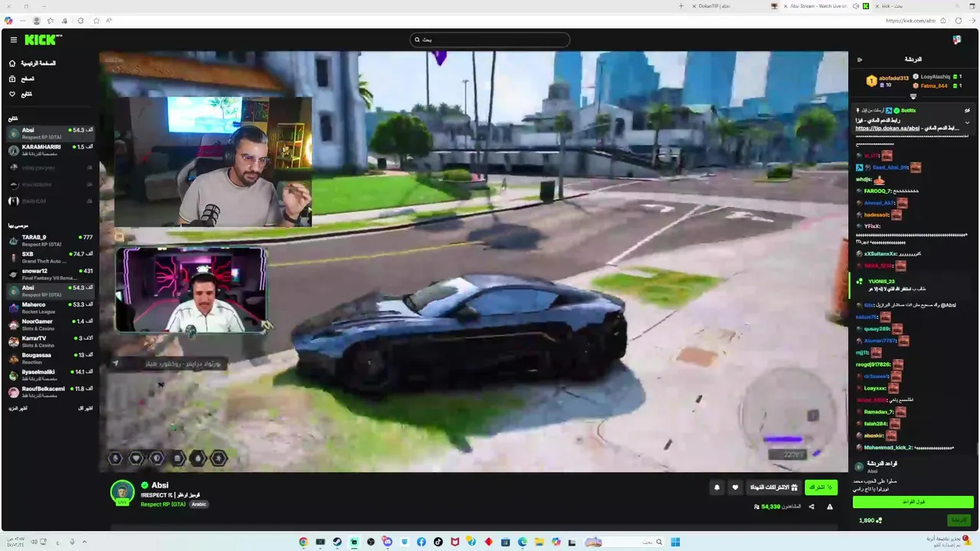980x551 pixels.
Task: Share the stream via share icon
Action: pos(812,507)
